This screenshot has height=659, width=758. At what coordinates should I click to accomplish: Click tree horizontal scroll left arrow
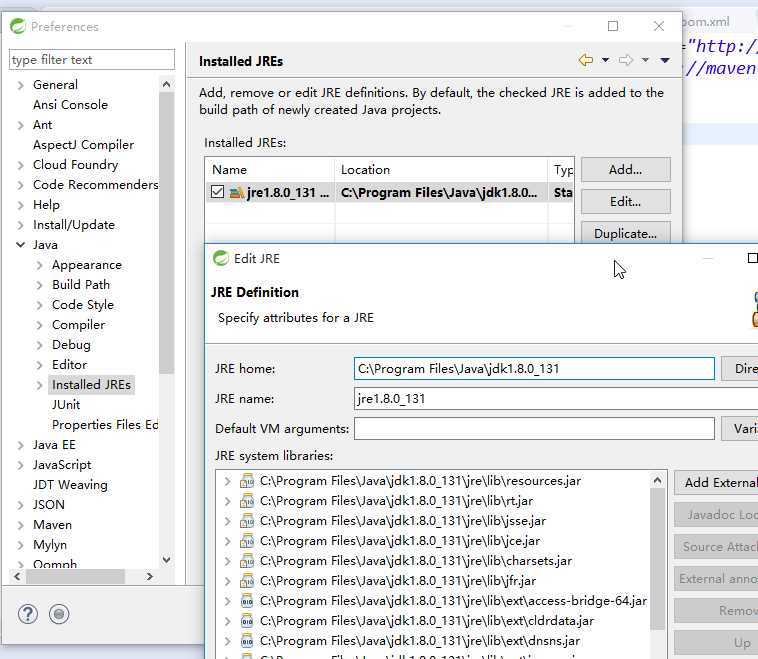(x=17, y=576)
